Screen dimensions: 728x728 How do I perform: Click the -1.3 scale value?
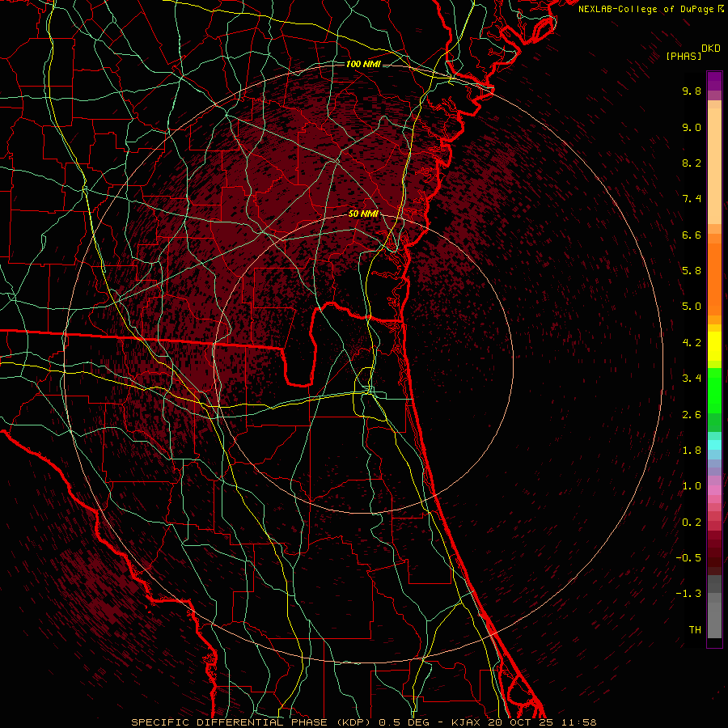tap(688, 594)
